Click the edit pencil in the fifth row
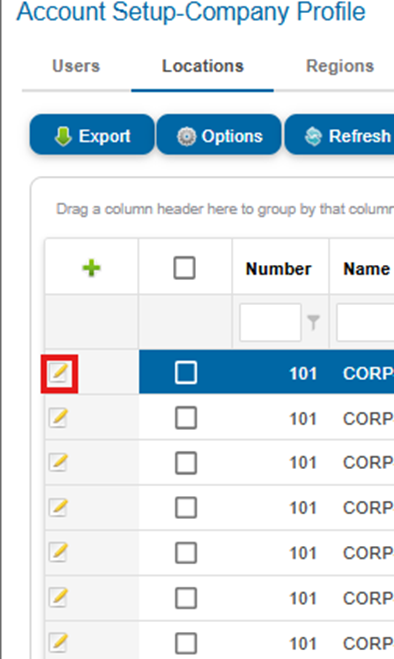 [58, 553]
